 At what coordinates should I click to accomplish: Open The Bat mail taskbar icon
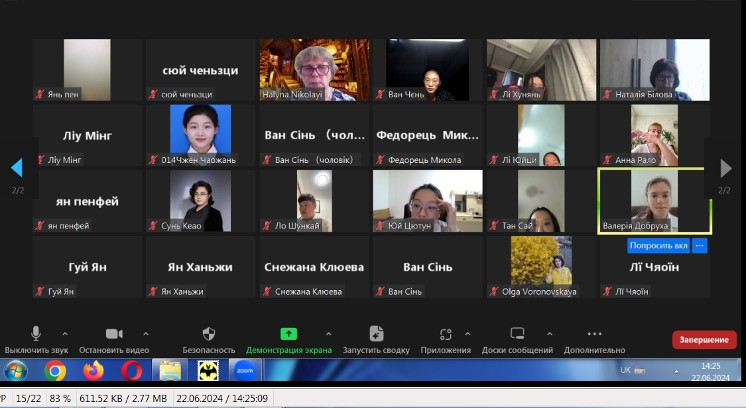tap(208, 370)
